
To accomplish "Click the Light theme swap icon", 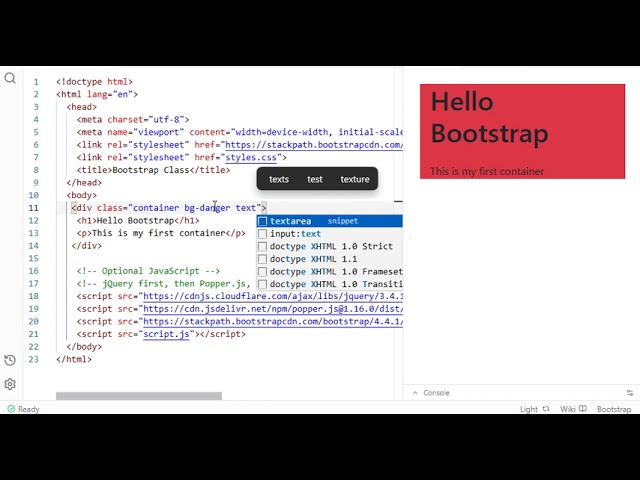I will point(546,409).
